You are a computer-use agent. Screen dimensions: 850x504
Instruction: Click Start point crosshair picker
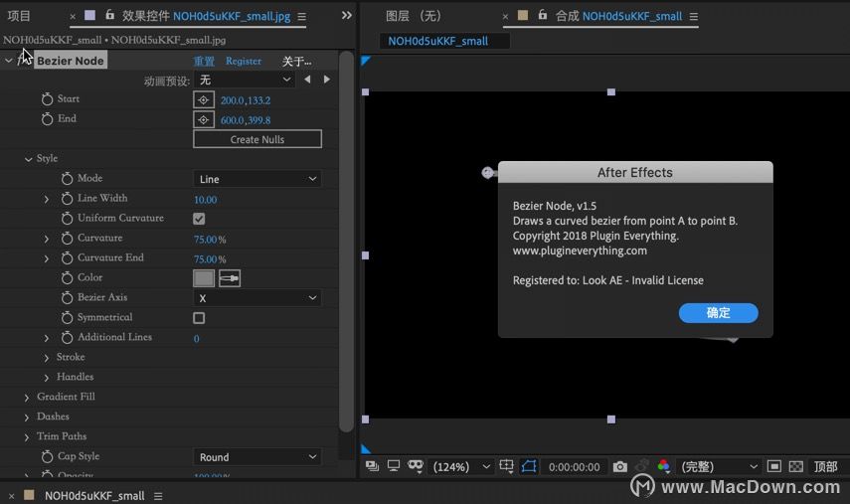[203, 99]
